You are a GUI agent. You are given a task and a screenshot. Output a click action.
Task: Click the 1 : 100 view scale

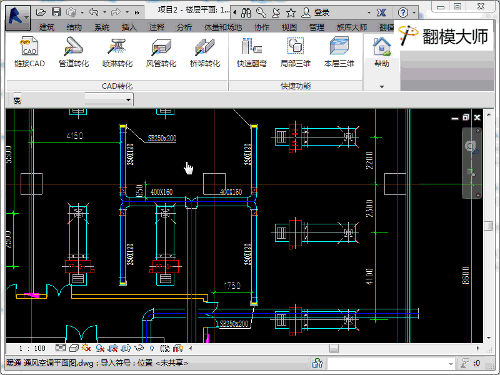click(x=32, y=349)
